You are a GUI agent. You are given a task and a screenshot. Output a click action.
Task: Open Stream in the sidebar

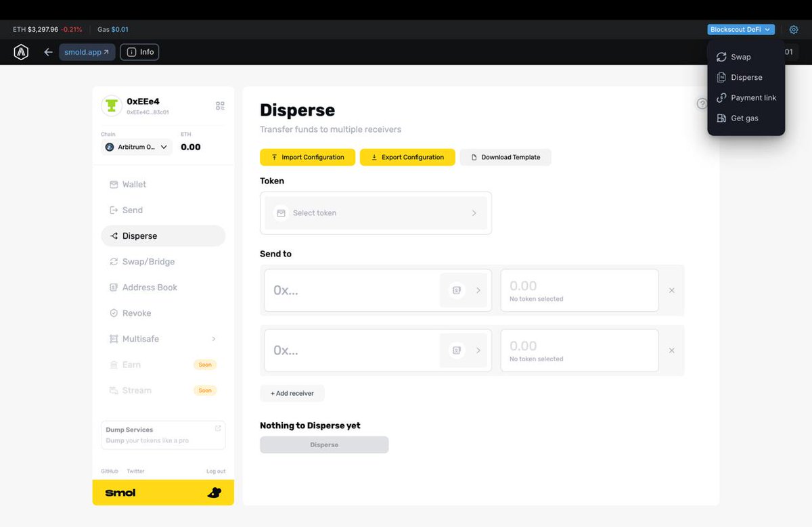[163, 390]
